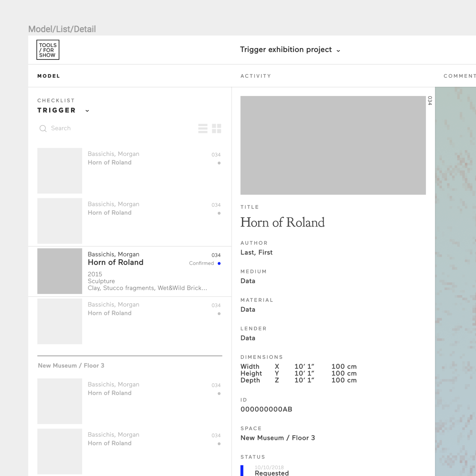
Task: Click the Width dimension row
Action: 298,367
